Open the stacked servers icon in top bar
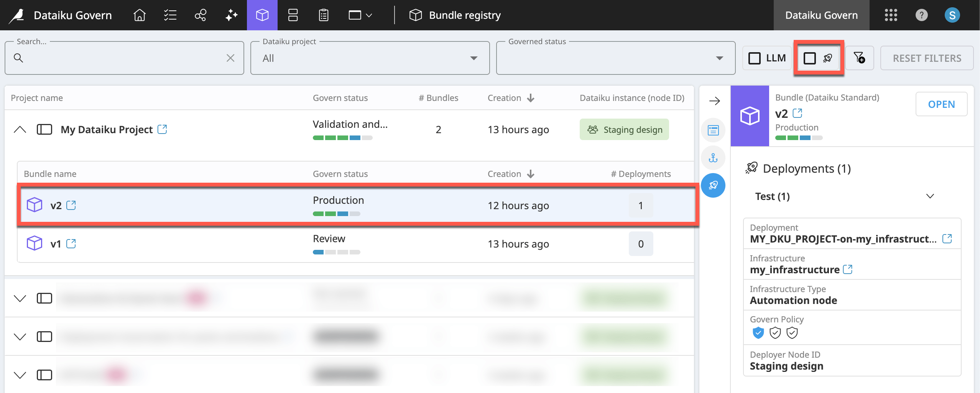 293,15
